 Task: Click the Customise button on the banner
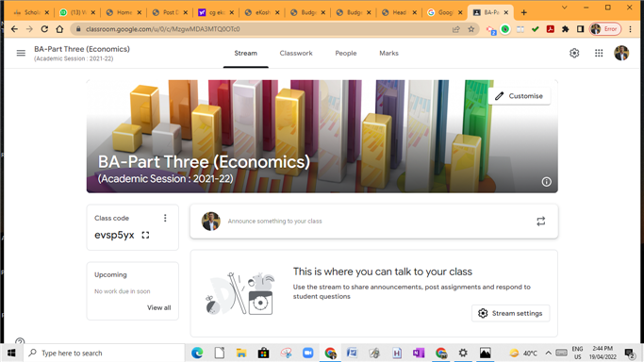click(x=520, y=96)
